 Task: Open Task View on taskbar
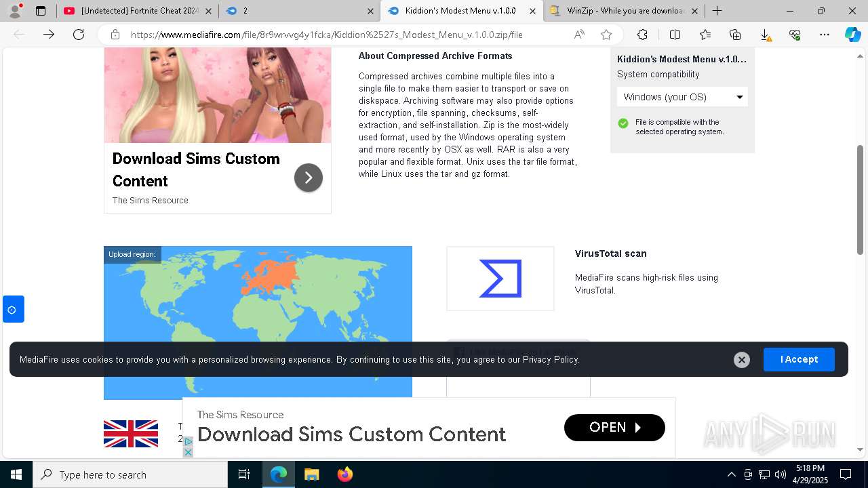point(244,474)
